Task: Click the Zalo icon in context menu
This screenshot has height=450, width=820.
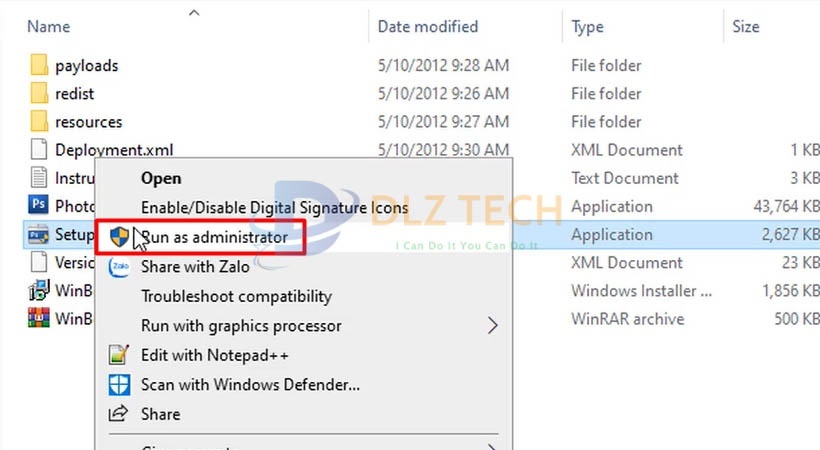Action: [x=119, y=267]
